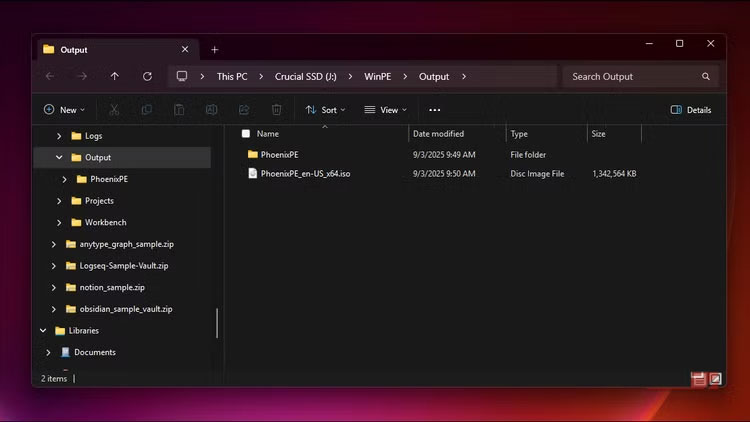Refresh the Output folder view
750x422 pixels.
click(x=147, y=77)
